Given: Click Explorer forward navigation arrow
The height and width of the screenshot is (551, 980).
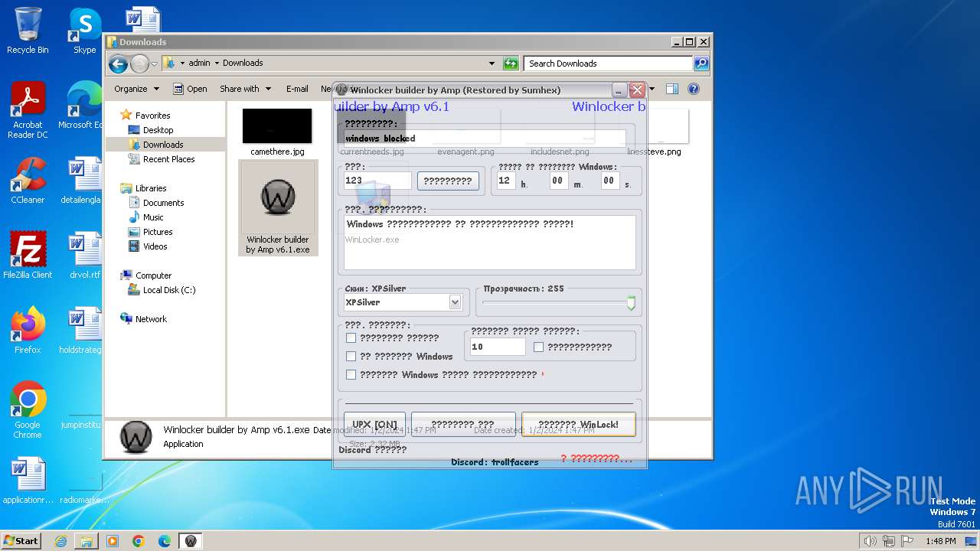Looking at the screenshot, I should (139, 64).
